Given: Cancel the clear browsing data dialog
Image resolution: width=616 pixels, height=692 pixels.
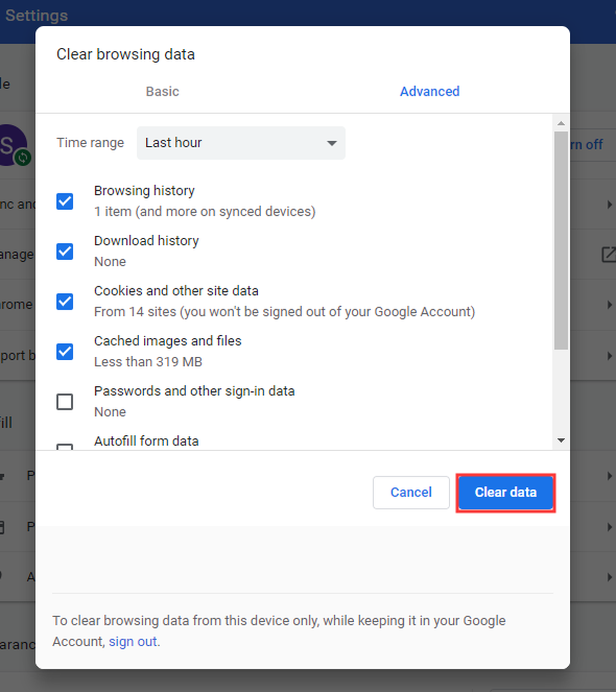Looking at the screenshot, I should [x=411, y=492].
